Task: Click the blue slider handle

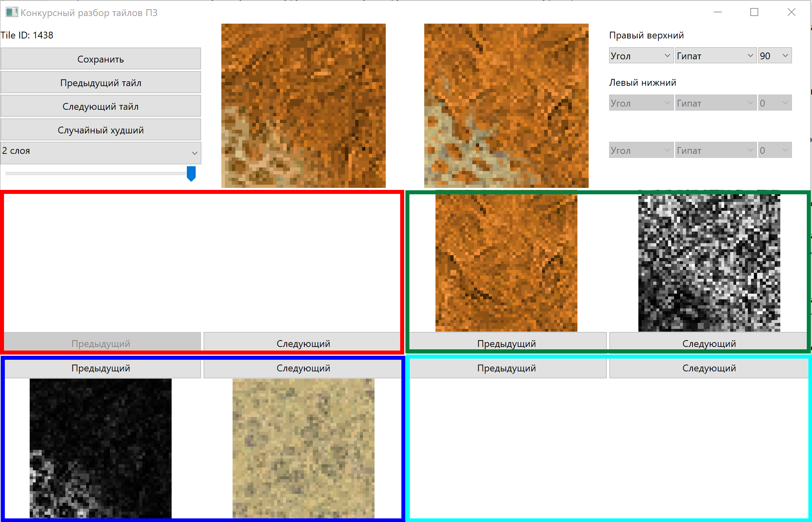Action: (x=191, y=173)
